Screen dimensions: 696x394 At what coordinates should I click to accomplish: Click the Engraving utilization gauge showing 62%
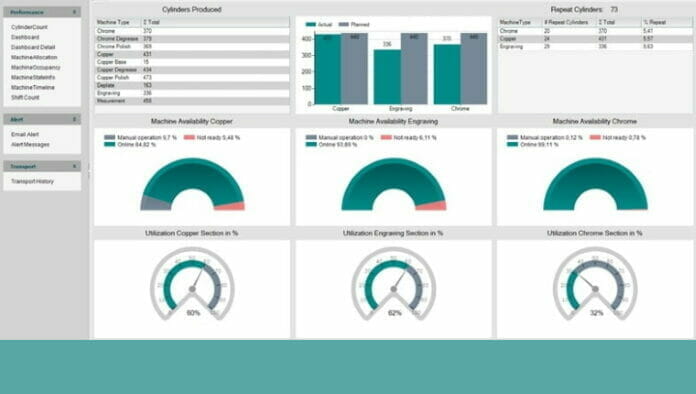[394, 284]
